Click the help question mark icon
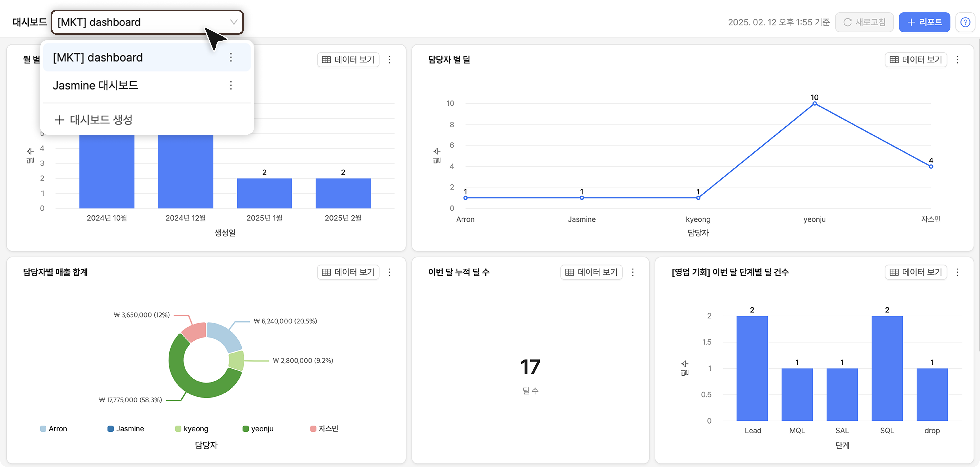980x467 pixels. (x=965, y=22)
